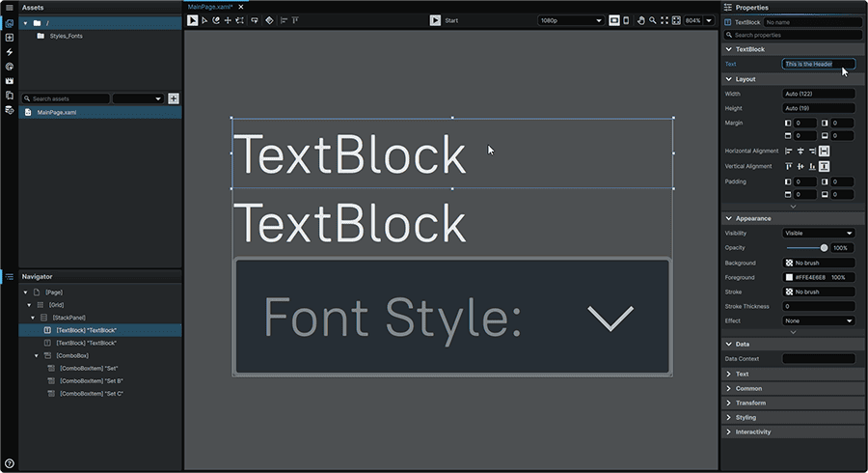Select the rotate tool in toolbar
The height and width of the screenshot is (473, 868).
(x=216, y=20)
